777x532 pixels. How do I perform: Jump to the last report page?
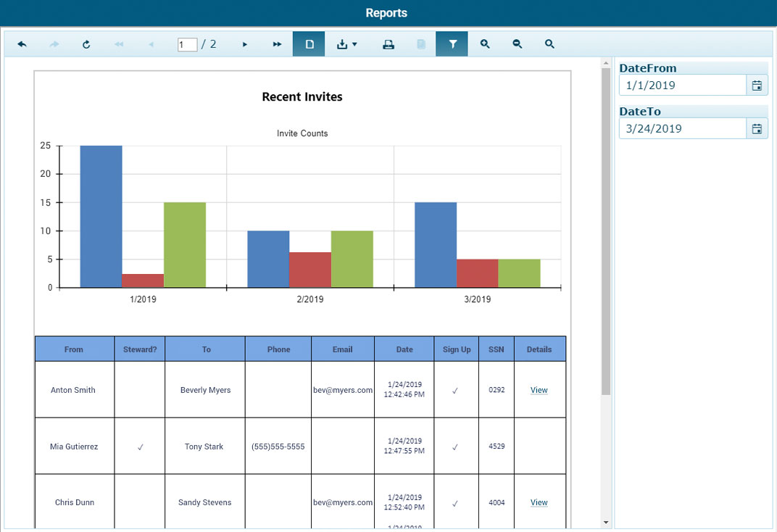pos(277,44)
